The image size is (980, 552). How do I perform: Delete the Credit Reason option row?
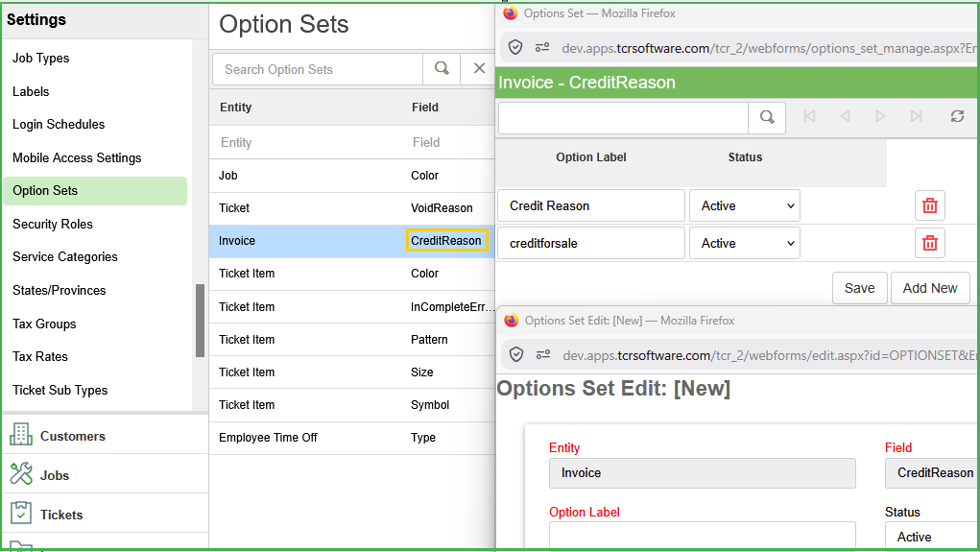(930, 205)
